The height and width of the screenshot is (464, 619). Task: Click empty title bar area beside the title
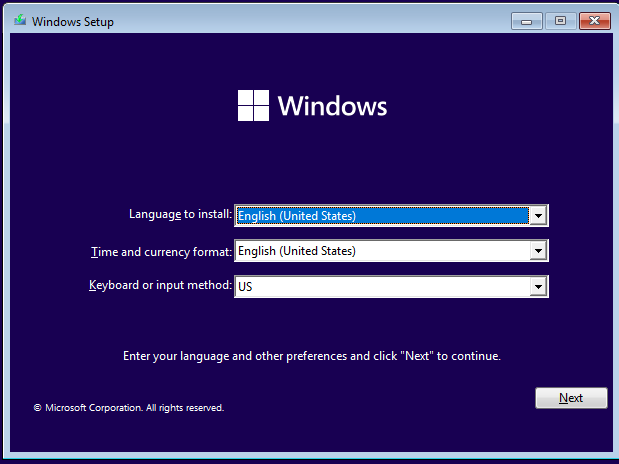pyautogui.click(x=300, y=21)
